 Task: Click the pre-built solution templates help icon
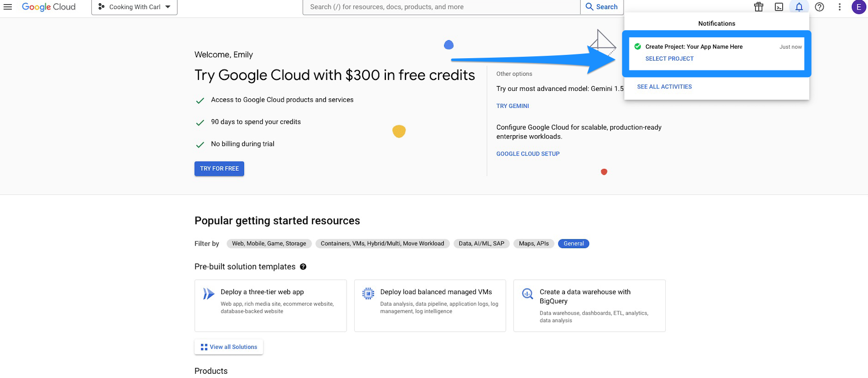click(303, 267)
